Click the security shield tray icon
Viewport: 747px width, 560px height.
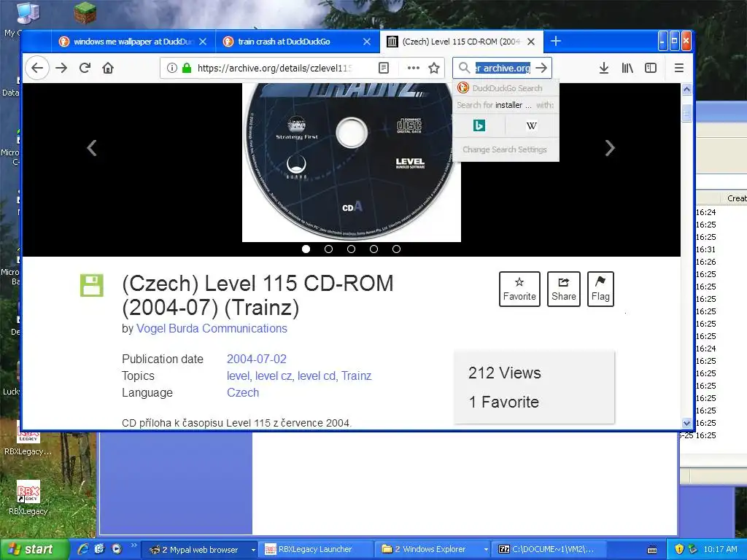click(679, 549)
